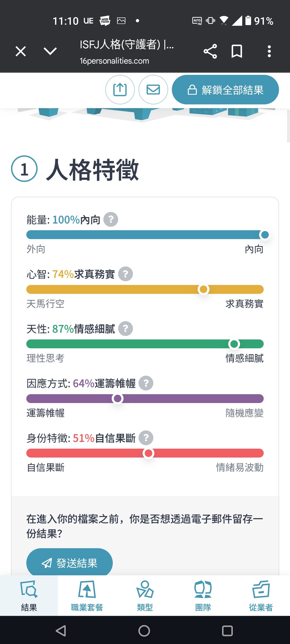Close the in-app browser tab
The image size is (290, 644).
click(21, 51)
